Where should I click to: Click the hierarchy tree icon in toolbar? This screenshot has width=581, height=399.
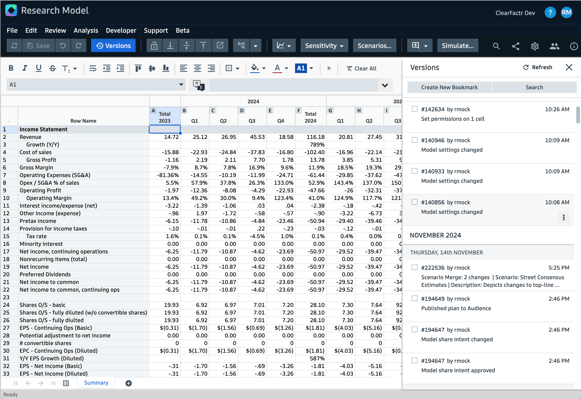pos(241,46)
